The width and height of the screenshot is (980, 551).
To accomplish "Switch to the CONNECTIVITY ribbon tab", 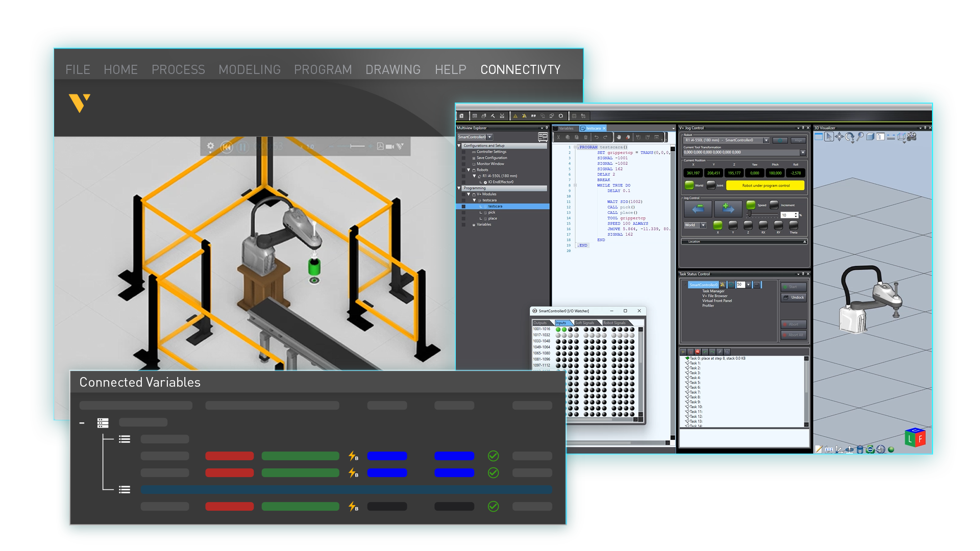I will point(520,69).
